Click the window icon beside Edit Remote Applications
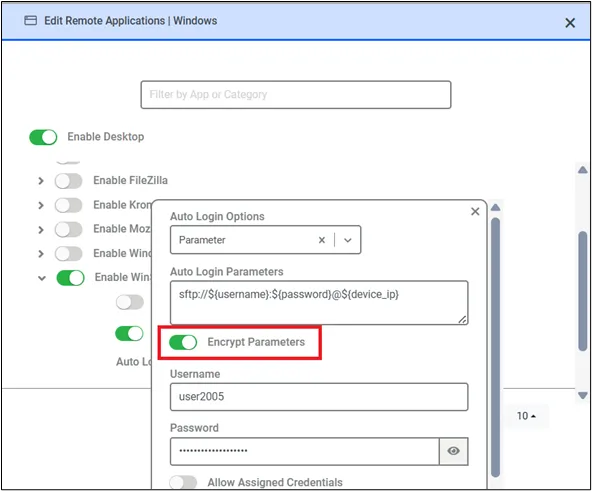This screenshot has height=491, width=592. 31,20
